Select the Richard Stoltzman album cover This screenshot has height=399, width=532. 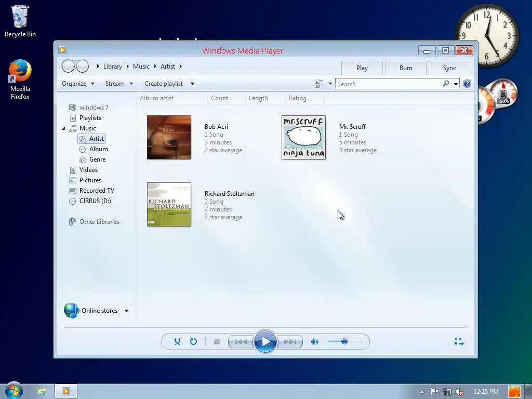[169, 205]
